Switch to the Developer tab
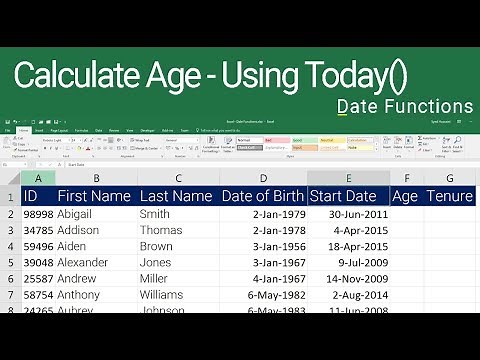The image size is (480, 360). (x=147, y=131)
